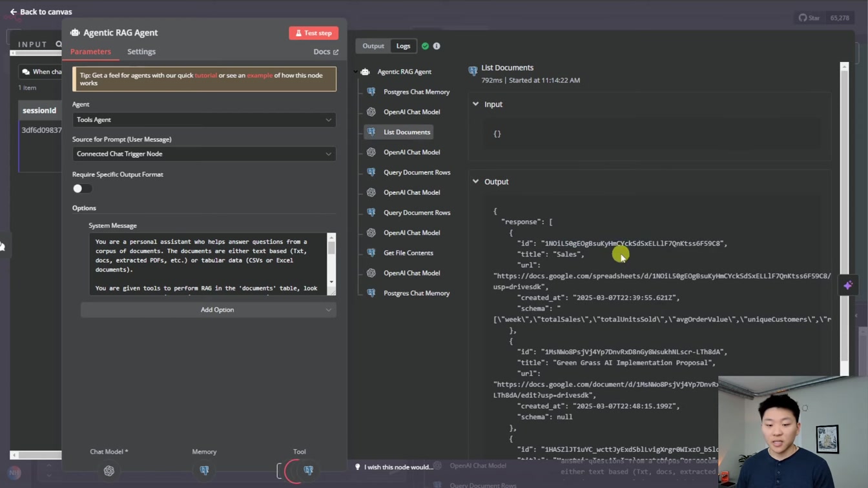Click the info icon next to the green checkmark

point(437,46)
